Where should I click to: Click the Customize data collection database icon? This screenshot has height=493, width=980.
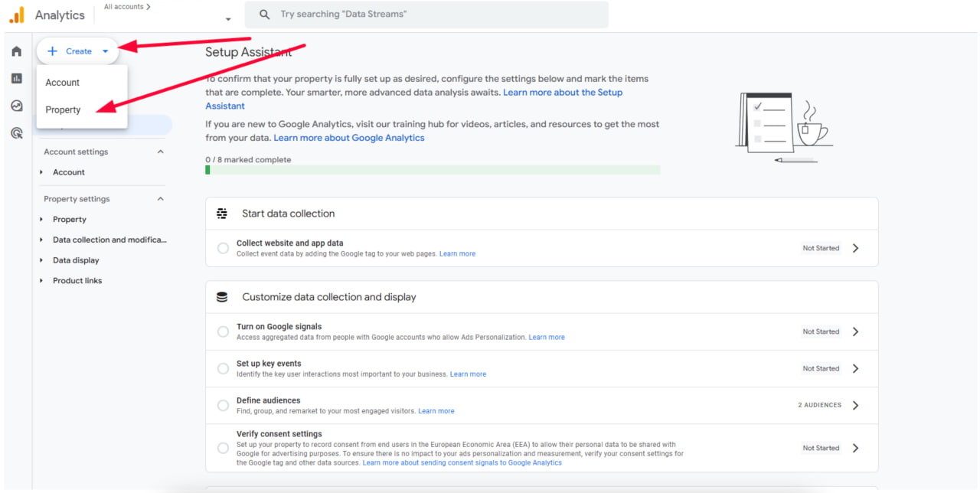coord(222,297)
